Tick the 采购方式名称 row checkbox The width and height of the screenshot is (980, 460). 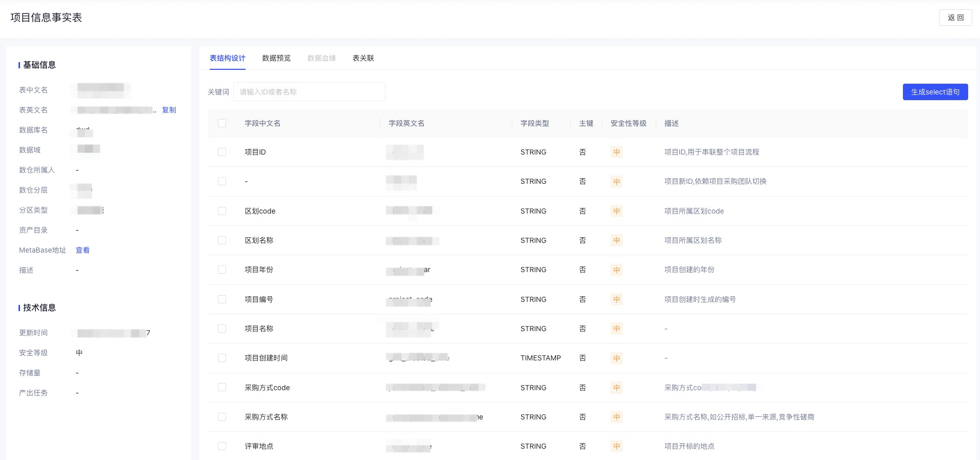point(222,417)
